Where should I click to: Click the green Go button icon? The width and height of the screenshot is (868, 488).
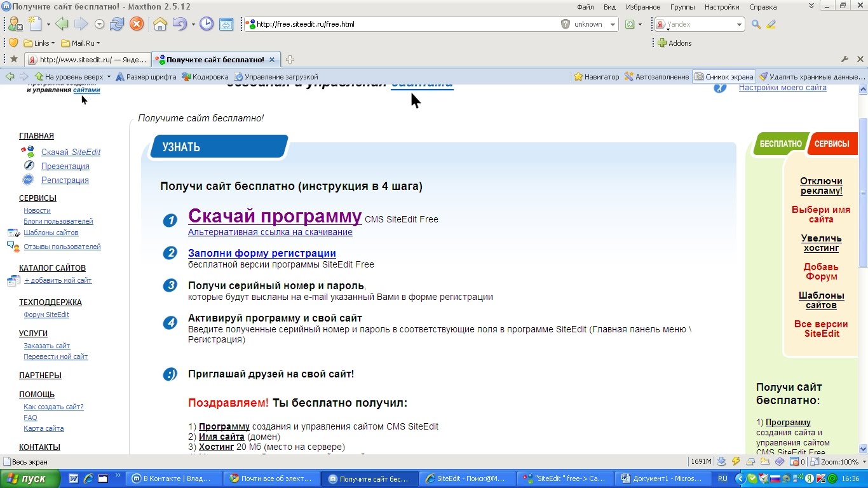pyautogui.click(x=630, y=24)
